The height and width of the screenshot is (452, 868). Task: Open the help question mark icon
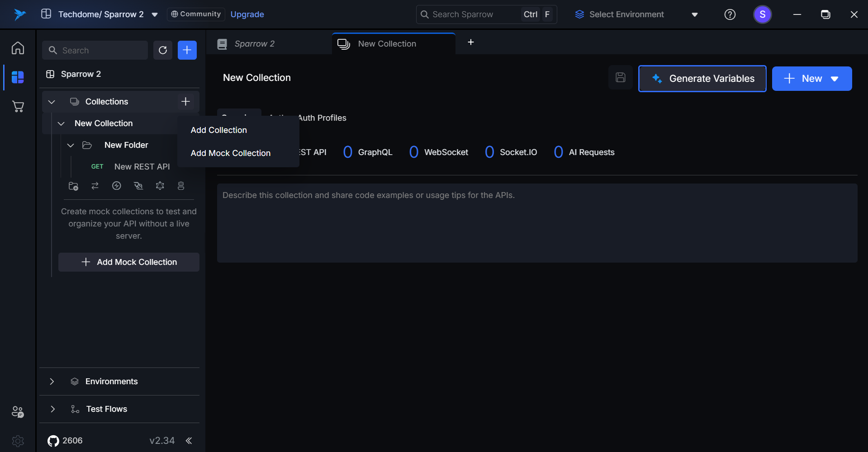coord(730,14)
